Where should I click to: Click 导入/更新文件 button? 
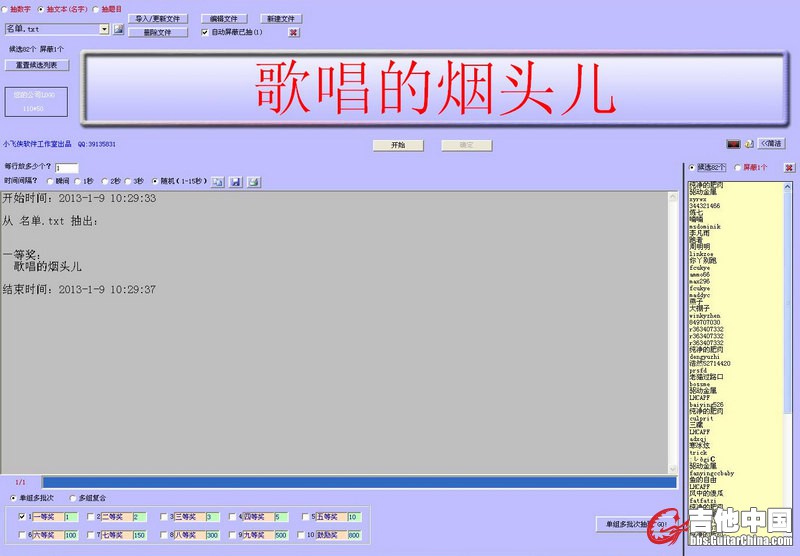pos(158,19)
